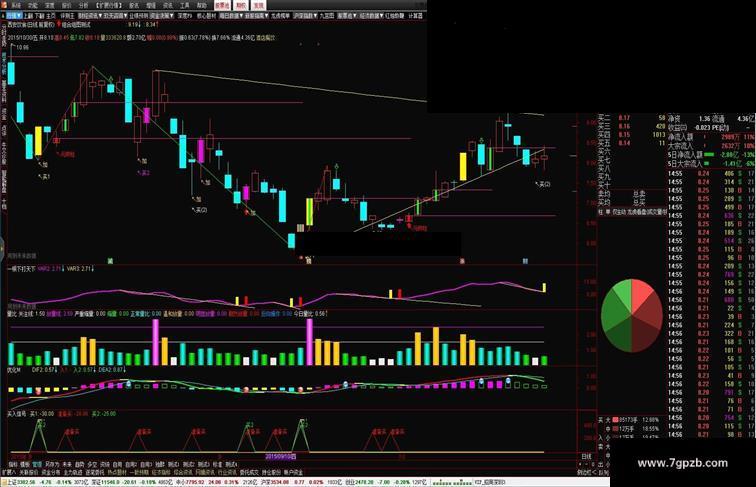
Task: Open 核心题材 in the toolbar
Action: pyautogui.click(x=206, y=16)
